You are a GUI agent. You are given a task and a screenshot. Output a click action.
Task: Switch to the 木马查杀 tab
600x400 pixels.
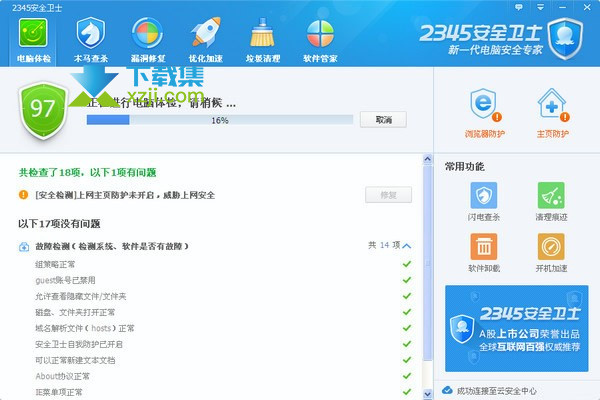(91, 41)
